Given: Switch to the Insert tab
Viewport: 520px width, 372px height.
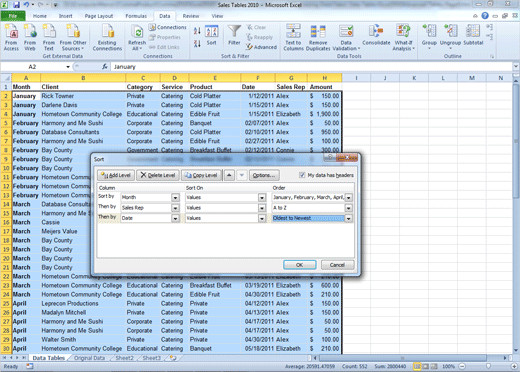Looking at the screenshot, I should [65, 16].
